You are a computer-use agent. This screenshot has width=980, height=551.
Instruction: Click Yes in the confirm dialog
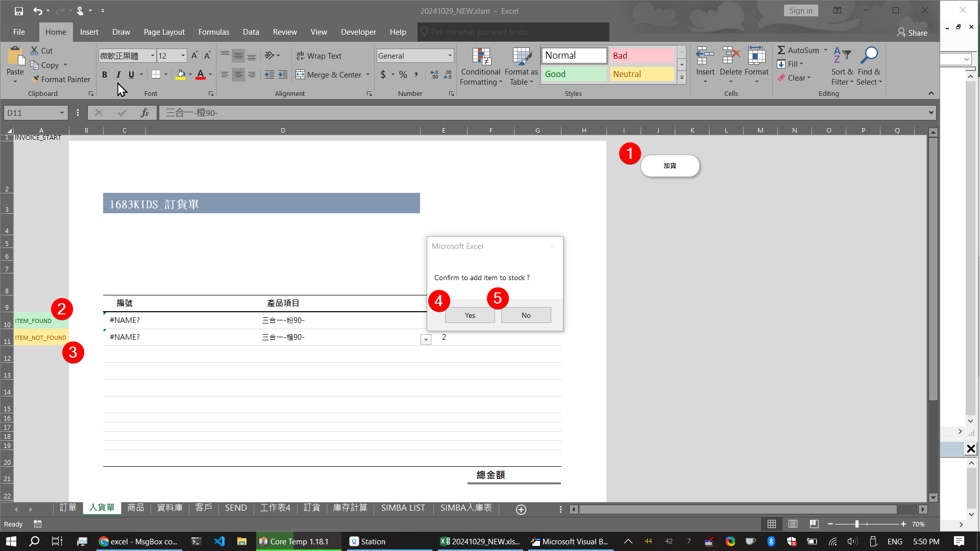(470, 315)
